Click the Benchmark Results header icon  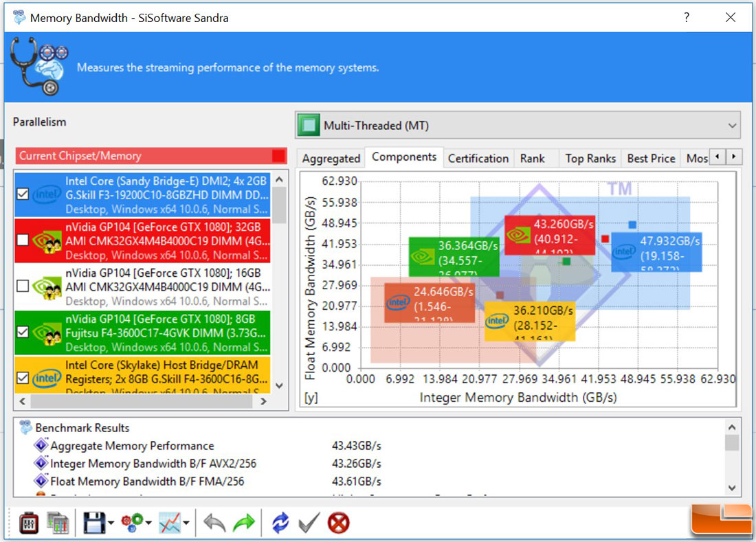[25, 427]
